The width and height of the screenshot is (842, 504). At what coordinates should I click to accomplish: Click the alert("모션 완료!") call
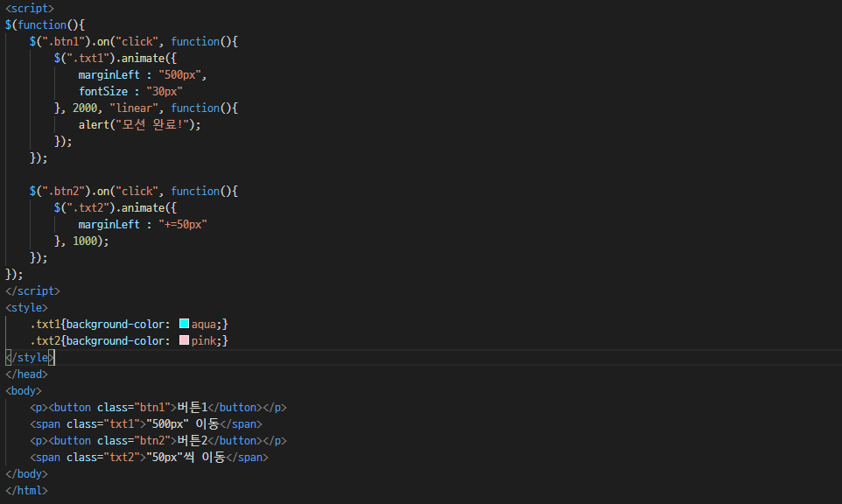coord(140,124)
